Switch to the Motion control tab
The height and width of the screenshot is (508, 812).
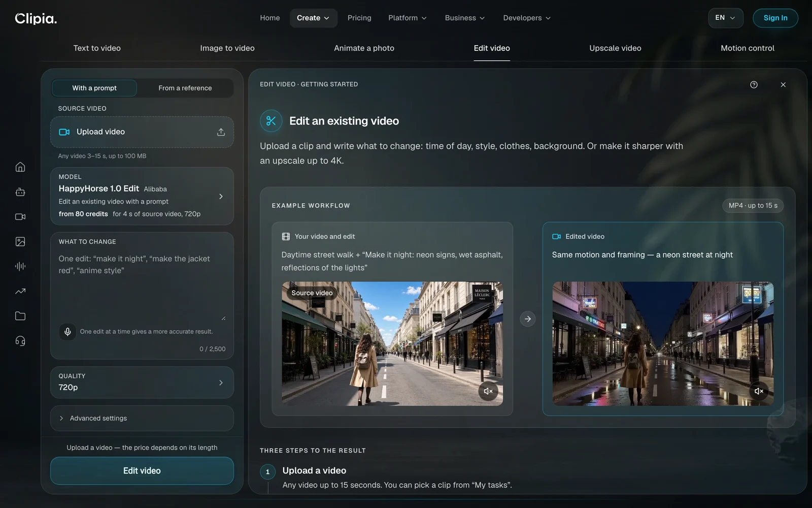coord(748,48)
